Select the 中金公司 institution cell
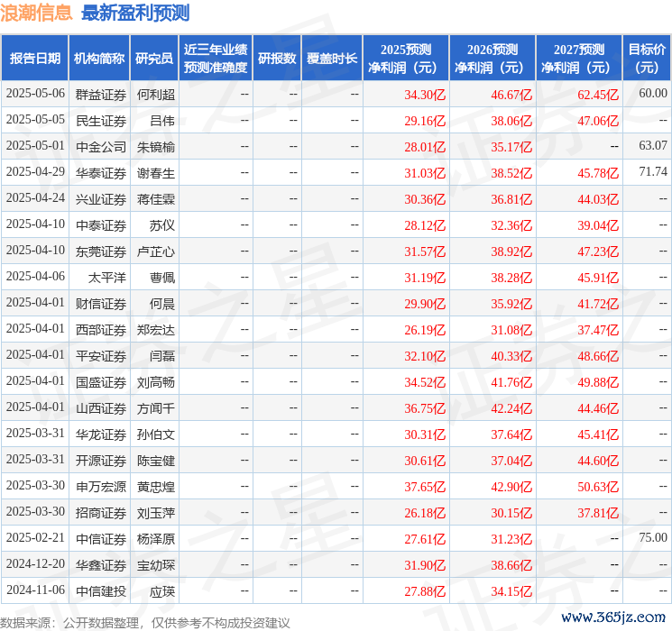Image resolution: width=672 pixels, height=631 pixels. tap(101, 147)
